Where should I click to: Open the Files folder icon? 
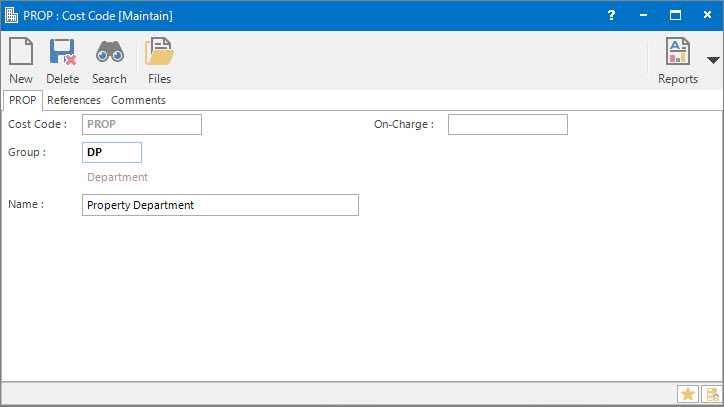(159, 60)
